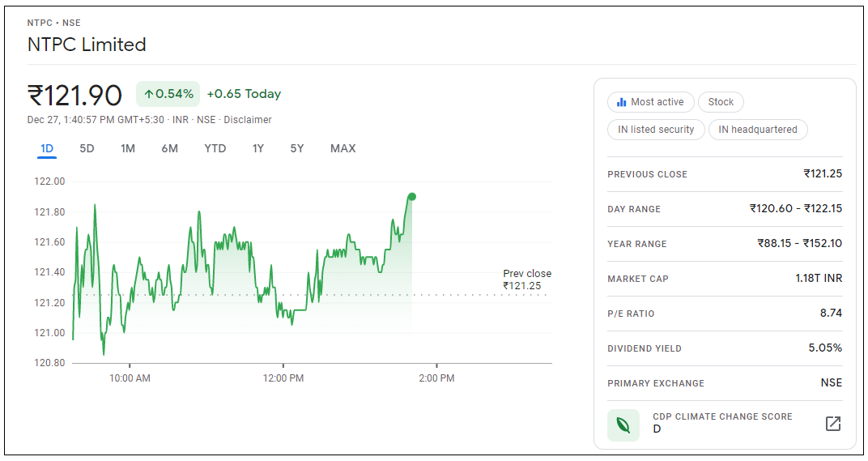Click the NTPC • NSE ticker label
This screenshot has width=868, height=461.
(x=53, y=23)
